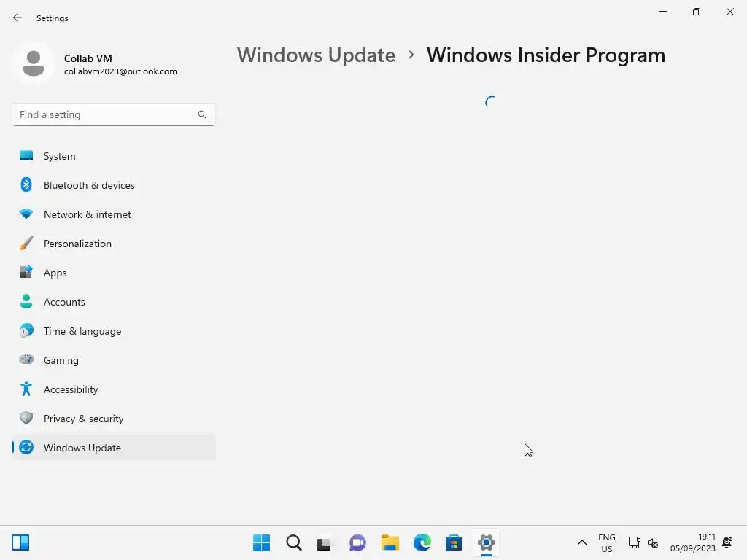Viewport: 747px width, 560px height.
Task: Click the Windows Insider Program heading
Action: [546, 55]
